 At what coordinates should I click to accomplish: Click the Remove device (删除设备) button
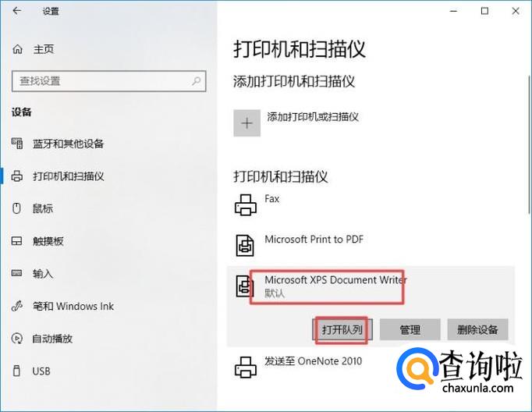coord(477,329)
